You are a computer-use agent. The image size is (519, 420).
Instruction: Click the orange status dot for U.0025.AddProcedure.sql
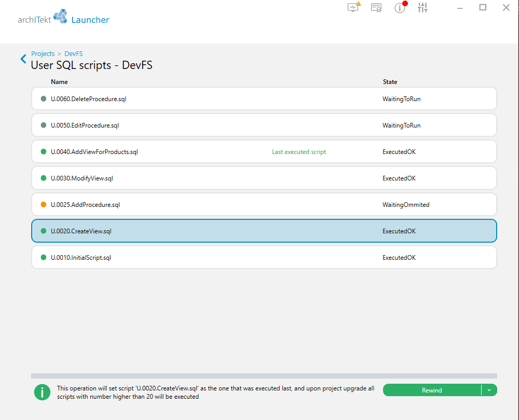coord(44,204)
